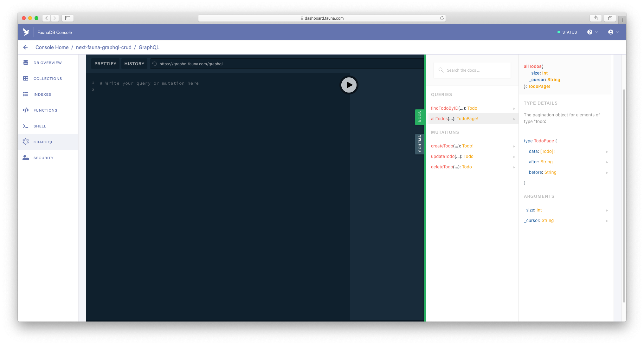Open the Security section in sidebar
Image resolution: width=644 pixels, height=345 pixels.
(x=43, y=158)
